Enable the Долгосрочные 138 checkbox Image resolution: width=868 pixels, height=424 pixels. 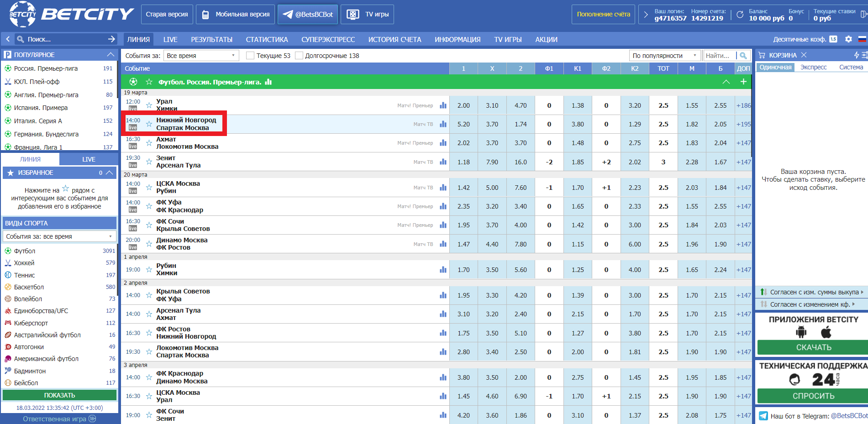pyautogui.click(x=299, y=56)
